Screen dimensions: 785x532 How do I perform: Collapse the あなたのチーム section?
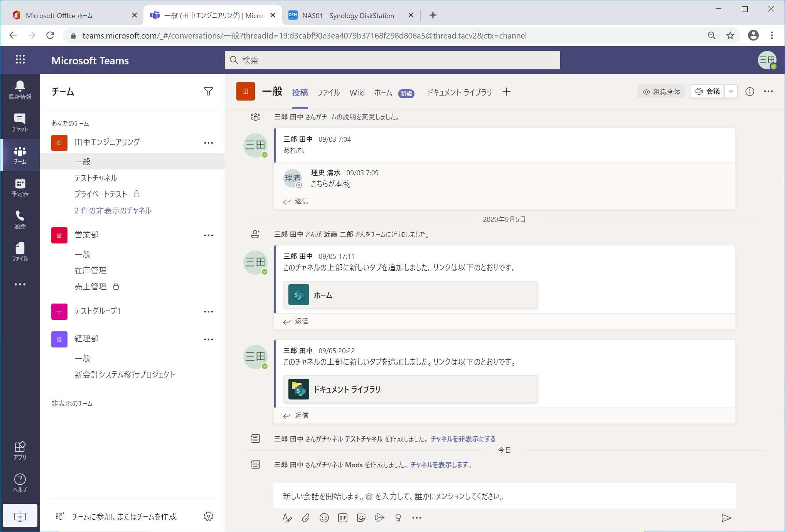point(70,123)
